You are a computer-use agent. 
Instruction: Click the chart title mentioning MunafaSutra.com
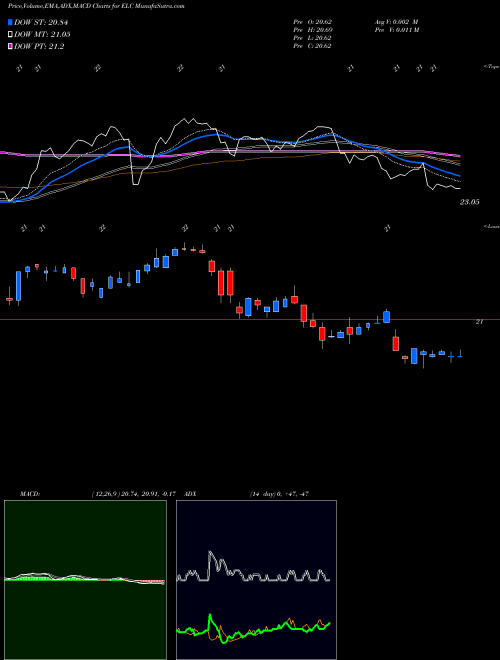coord(96,6)
